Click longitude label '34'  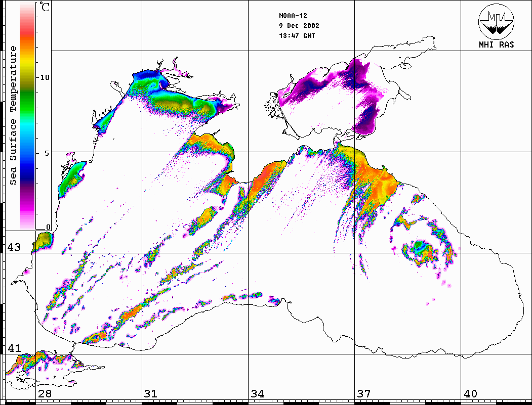point(258,394)
